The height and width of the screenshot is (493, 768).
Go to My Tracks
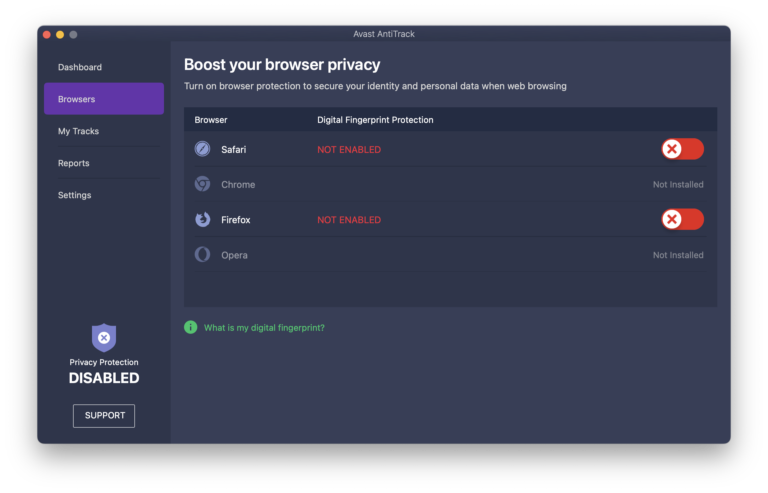coord(78,131)
